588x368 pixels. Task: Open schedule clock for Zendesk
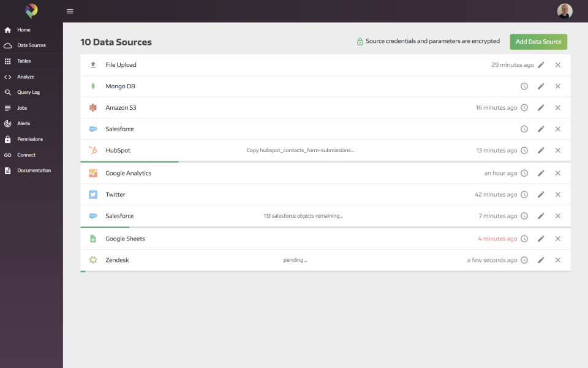[524, 260]
